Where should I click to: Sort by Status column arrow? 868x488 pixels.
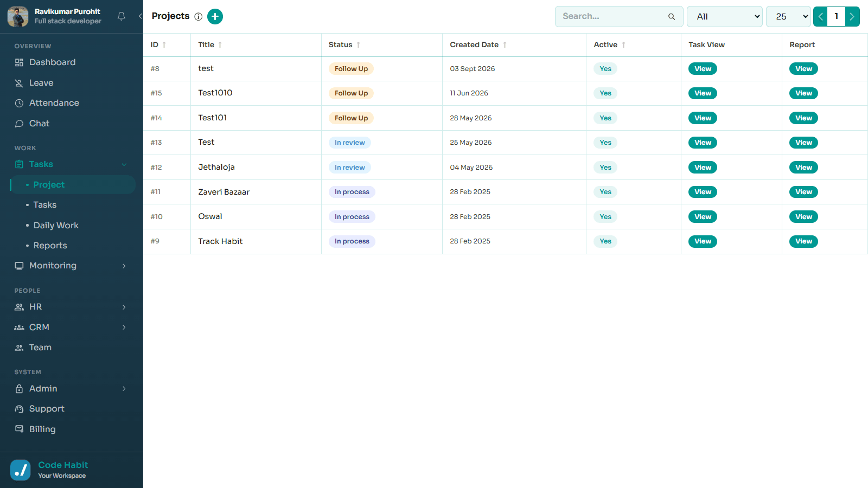[359, 45]
